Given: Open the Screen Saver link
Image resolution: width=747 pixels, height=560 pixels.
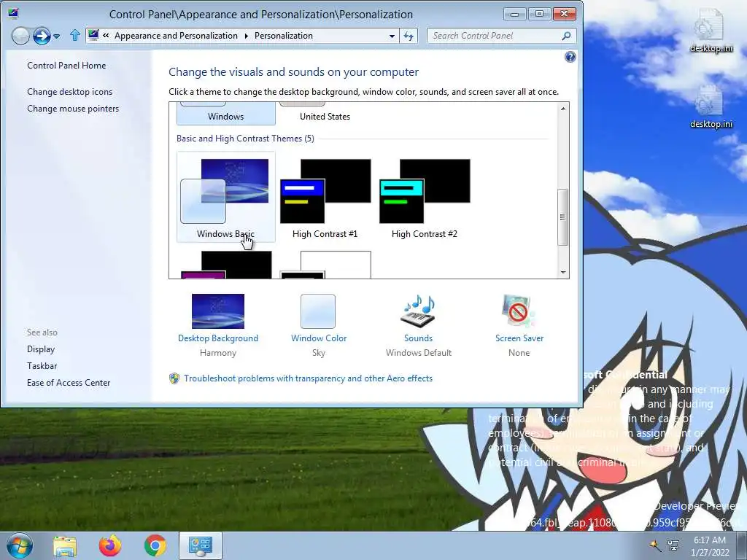Looking at the screenshot, I should click(519, 338).
